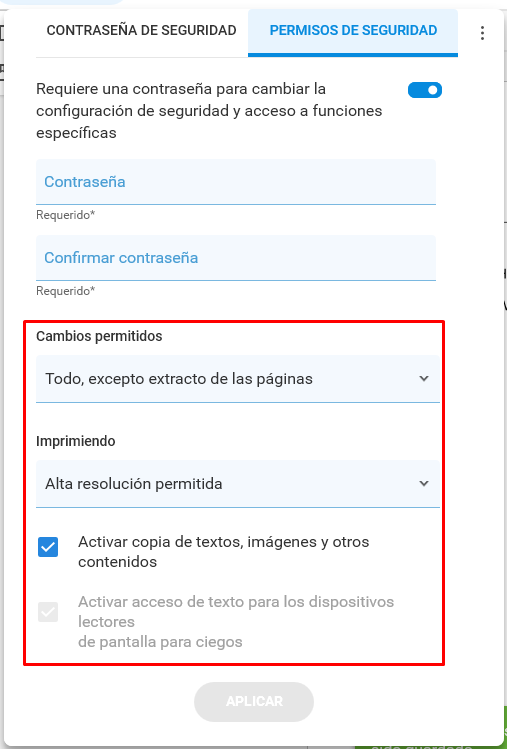This screenshot has width=507, height=749.
Task: Open the three-dot more options menu
Action: coord(482,32)
